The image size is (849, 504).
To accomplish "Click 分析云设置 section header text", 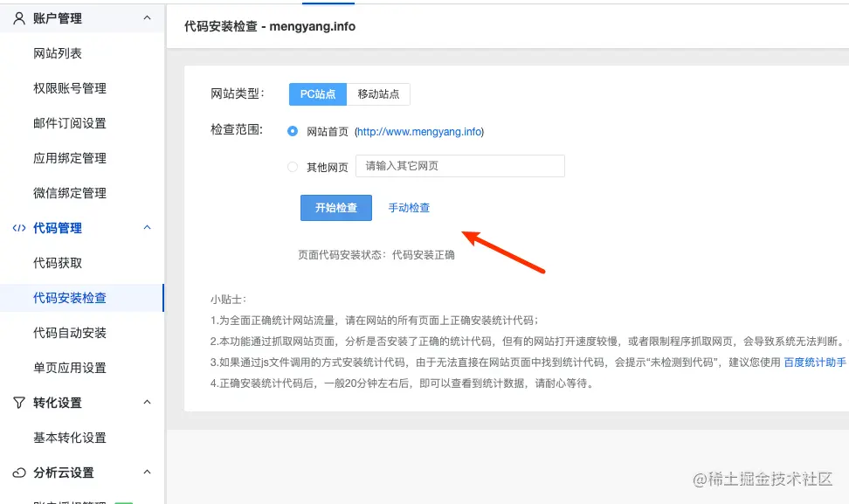I will point(64,473).
